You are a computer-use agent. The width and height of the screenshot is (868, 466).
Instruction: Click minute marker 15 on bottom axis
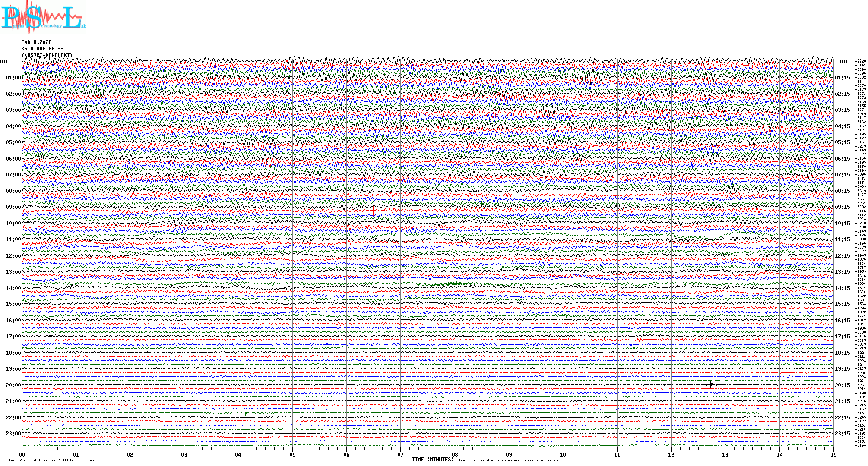[833, 455]
